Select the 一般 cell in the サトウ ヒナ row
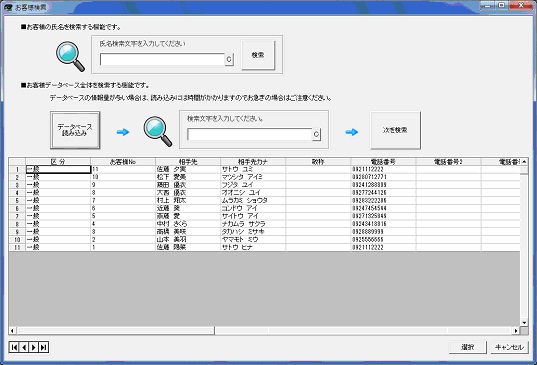537x365 pixels. [58, 247]
